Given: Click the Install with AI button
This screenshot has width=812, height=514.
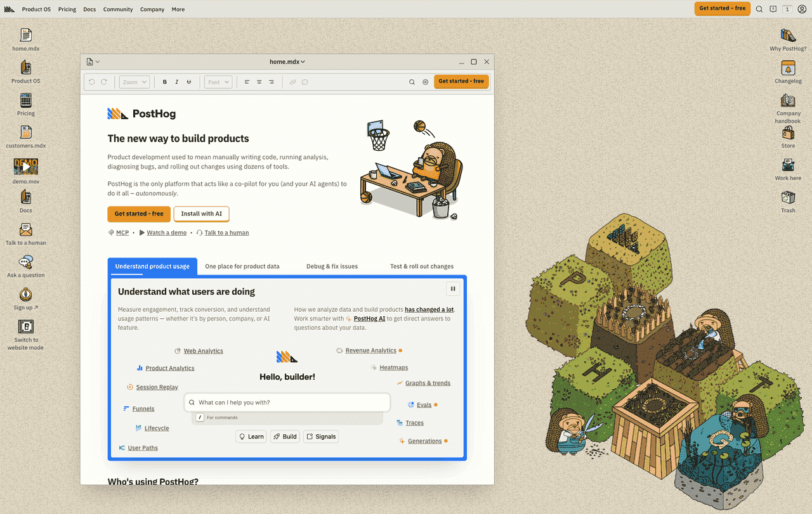Looking at the screenshot, I should pos(201,214).
